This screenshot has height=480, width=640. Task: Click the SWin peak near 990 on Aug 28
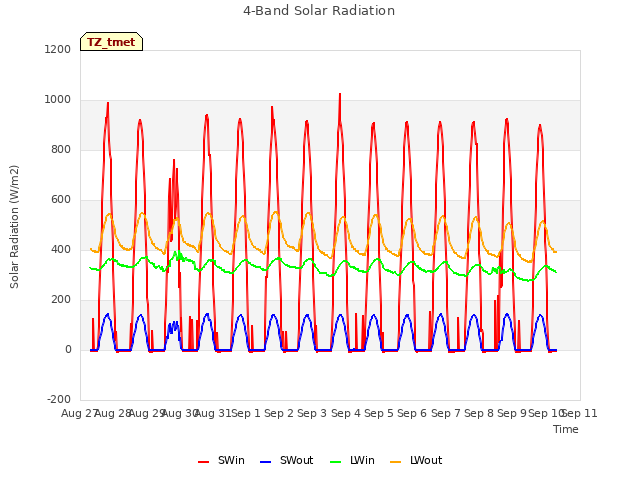tap(108, 104)
